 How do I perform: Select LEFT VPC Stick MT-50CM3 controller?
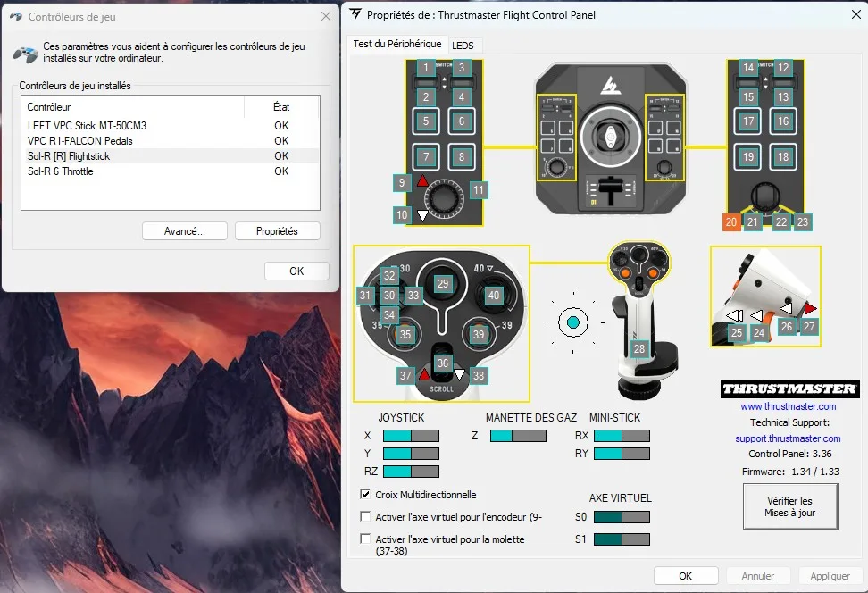pyautogui.click(x=172, y=126)
